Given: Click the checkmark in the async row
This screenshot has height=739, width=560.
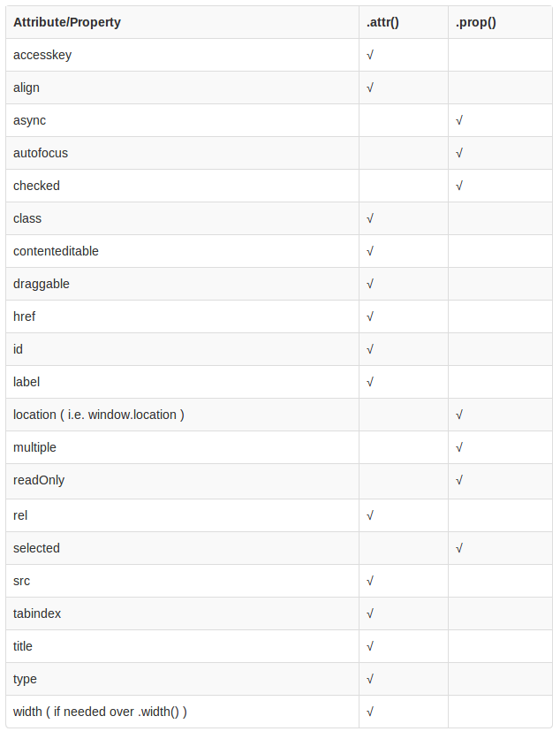Looking at the screenshot, I should [459, 121].
